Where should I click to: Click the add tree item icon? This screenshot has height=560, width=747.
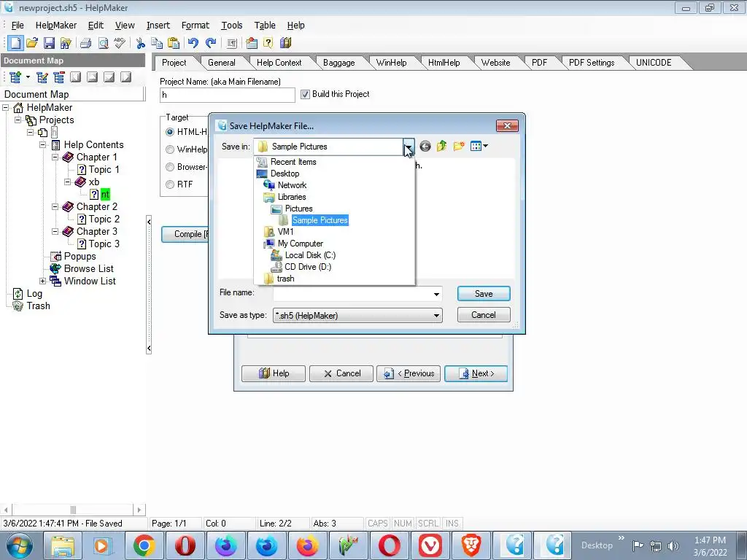tap(15, 77)
